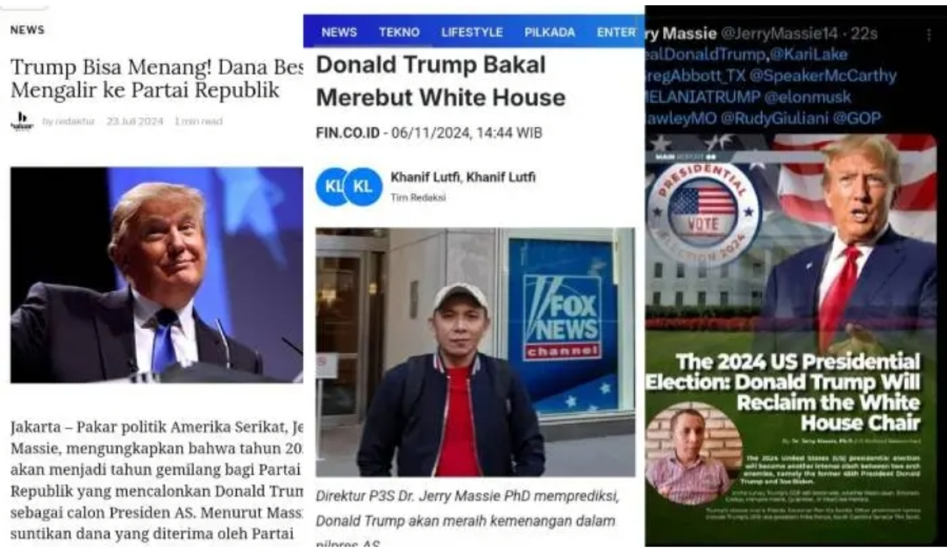
Task: Click the 'by redaktur' author link
Action: click(68, 121)
